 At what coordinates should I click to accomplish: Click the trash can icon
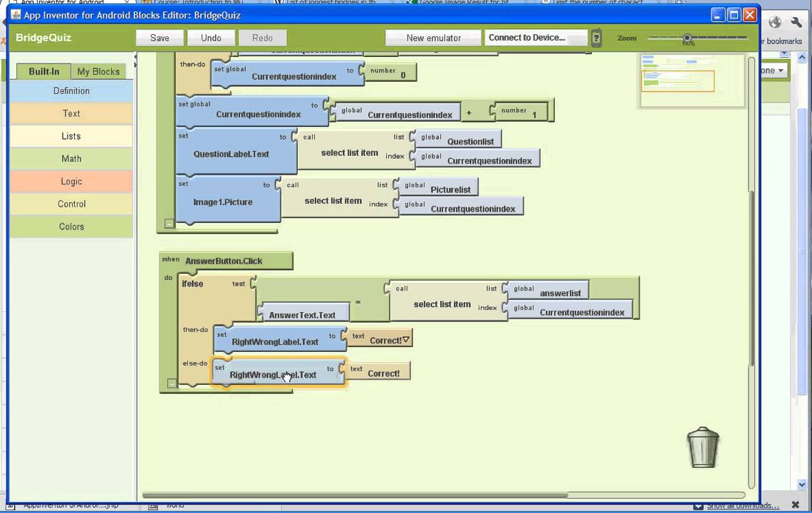pyautogui.click(x=703, y=447)
